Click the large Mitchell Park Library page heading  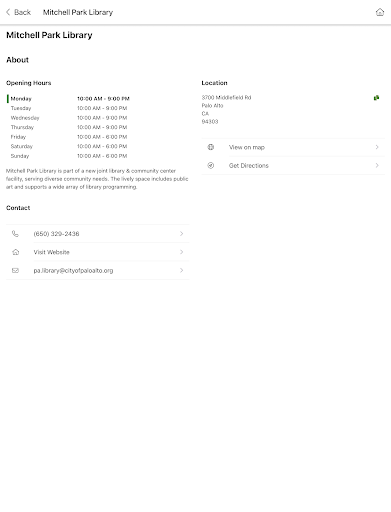[49, 35]
